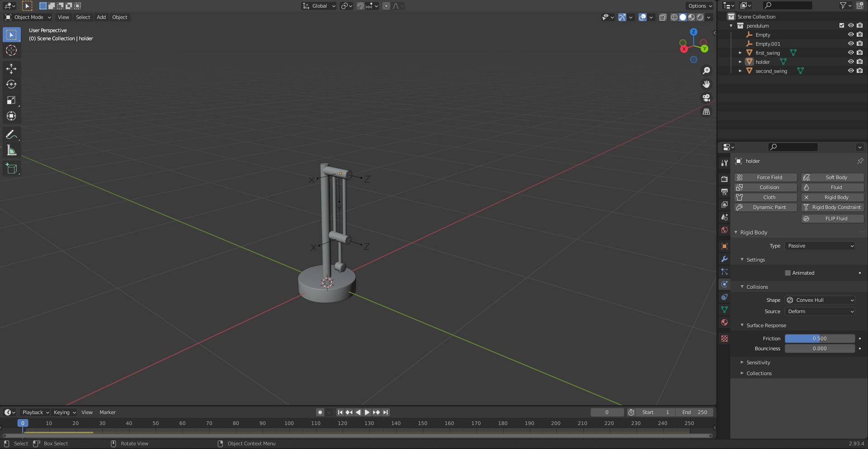Uncheck pendulum collection exclude checkbox

pyautogui.click(x=842, y=26)
